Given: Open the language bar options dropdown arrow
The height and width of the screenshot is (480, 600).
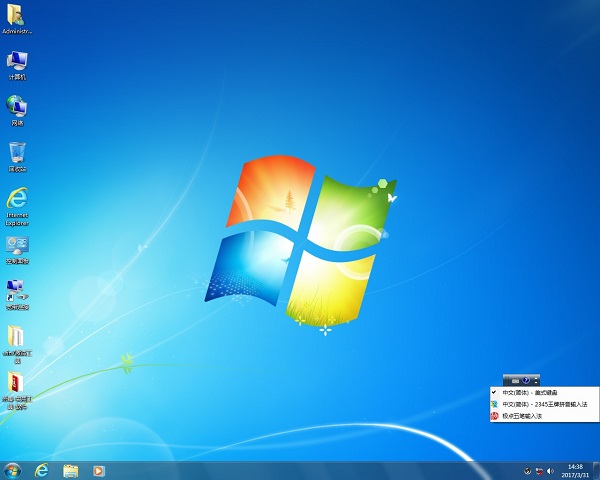Looking at the screenshot, I should click(x=536, y=381).
